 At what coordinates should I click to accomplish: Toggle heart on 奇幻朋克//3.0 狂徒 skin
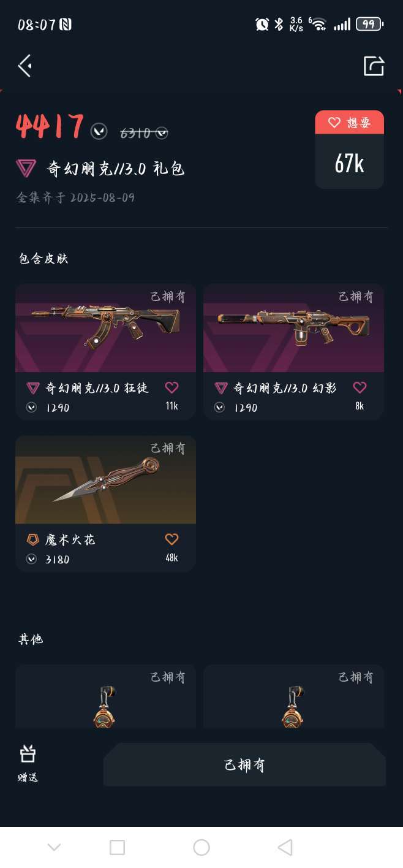(x=171, y=387)
